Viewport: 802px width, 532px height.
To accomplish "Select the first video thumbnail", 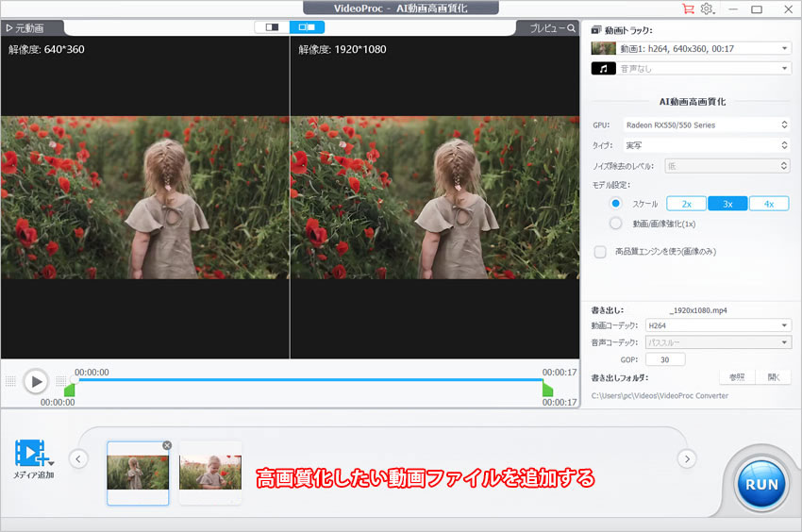I will tap(138, 474).
